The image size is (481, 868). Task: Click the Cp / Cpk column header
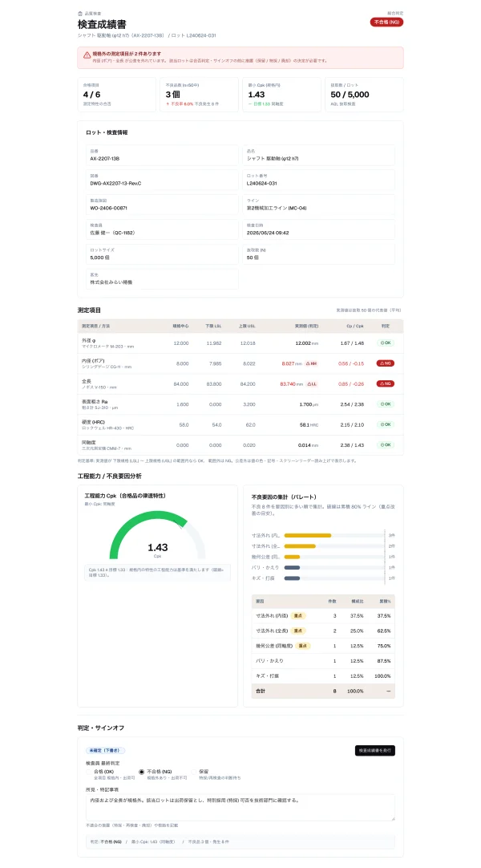tap(355, 326)
